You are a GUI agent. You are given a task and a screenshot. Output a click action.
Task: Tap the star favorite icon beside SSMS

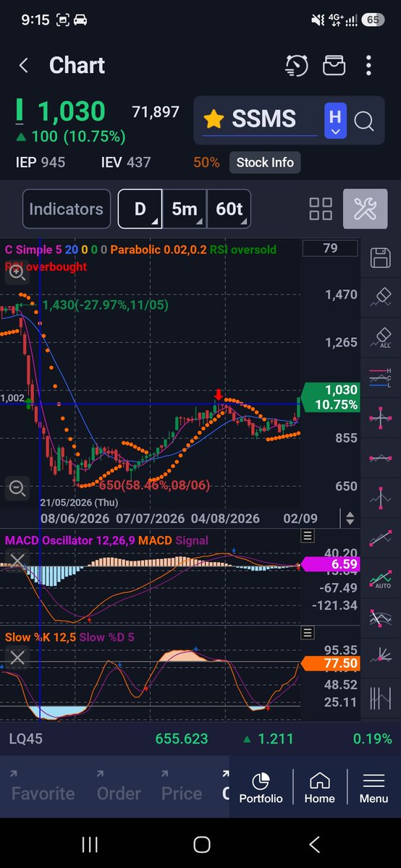coord(213,119)
